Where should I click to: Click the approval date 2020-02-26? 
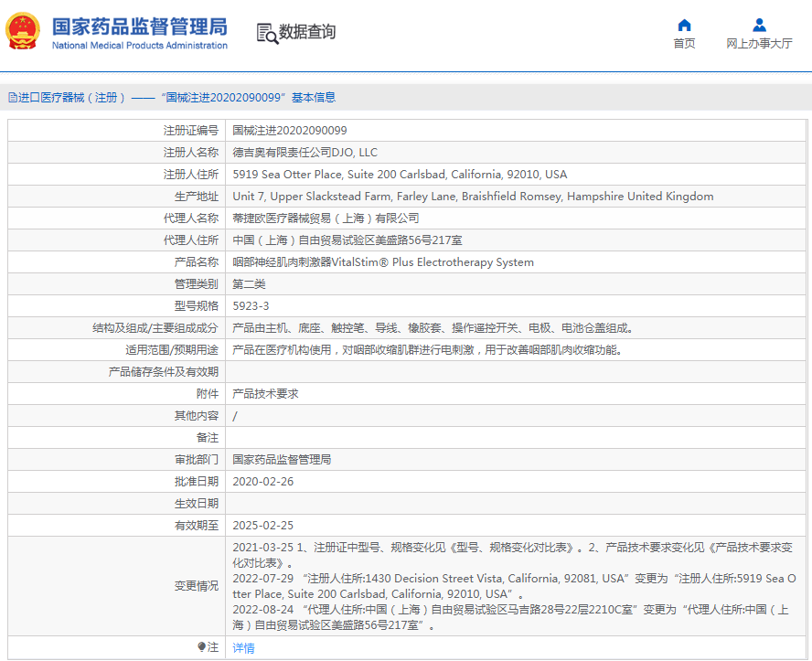(262, 482)
